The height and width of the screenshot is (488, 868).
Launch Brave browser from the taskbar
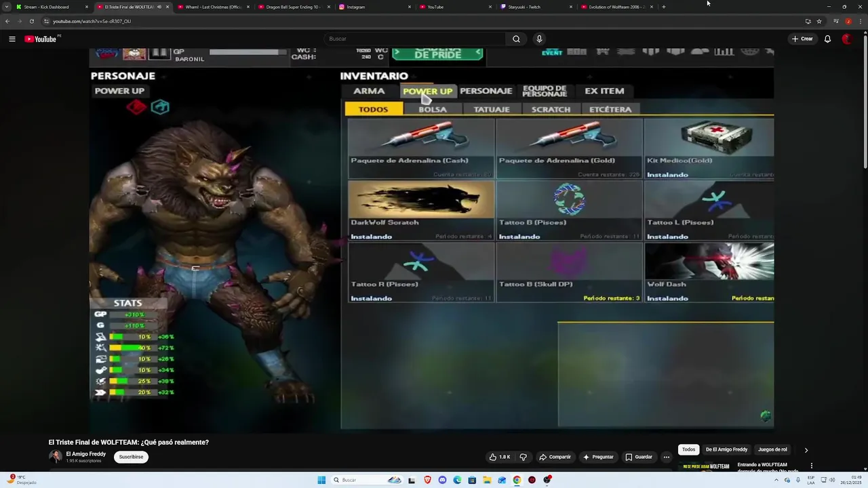427,480
